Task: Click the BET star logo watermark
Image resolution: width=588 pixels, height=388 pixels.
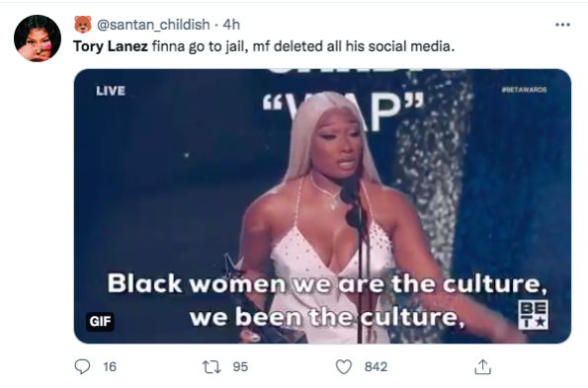Action: tap(533, 315)
